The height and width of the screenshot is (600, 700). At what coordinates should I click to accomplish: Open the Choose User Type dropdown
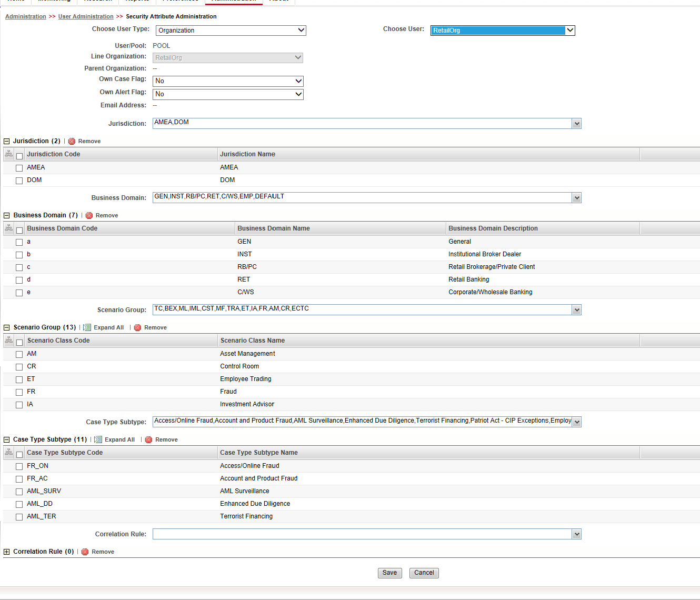[231, 31]
